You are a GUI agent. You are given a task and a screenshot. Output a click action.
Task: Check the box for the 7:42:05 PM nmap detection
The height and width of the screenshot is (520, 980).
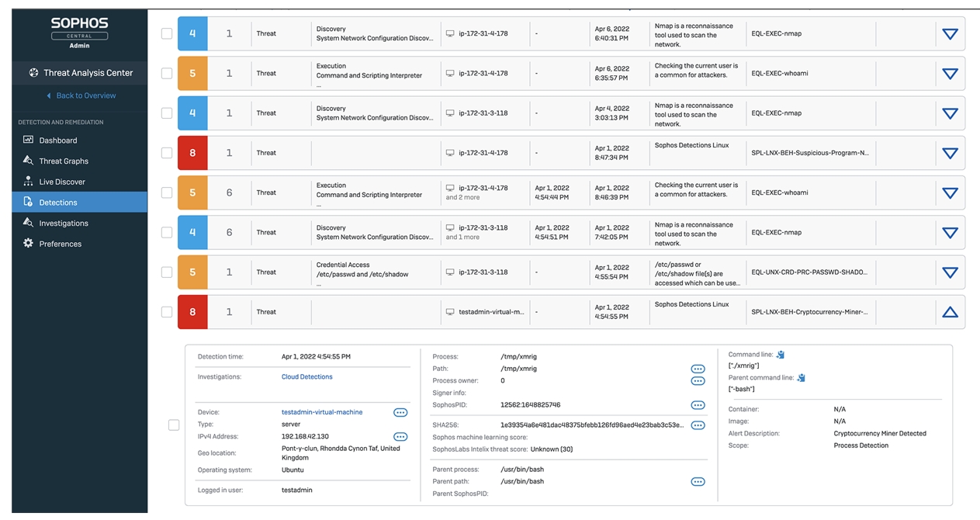pyautogui.click(x=167, y=232)
